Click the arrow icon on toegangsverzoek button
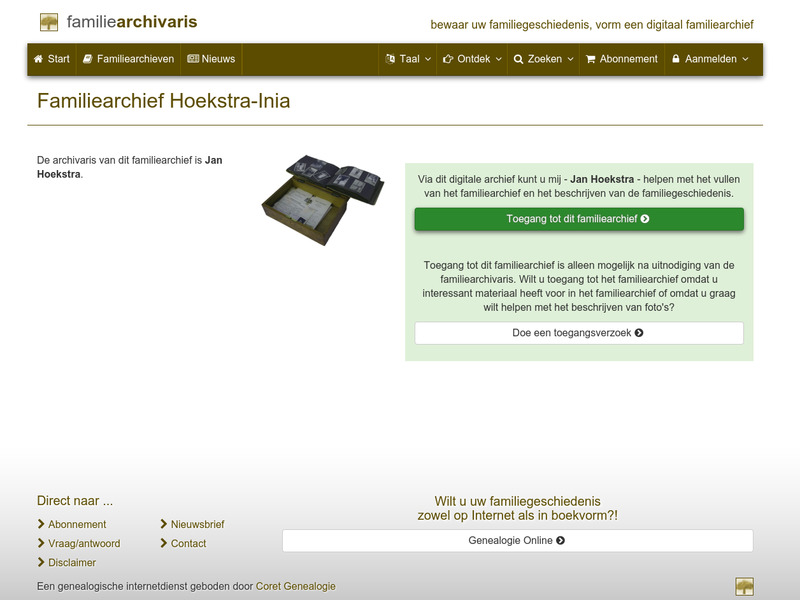This screenshot has height=600, width=800. pyautogui.click(x=639, y=333)
